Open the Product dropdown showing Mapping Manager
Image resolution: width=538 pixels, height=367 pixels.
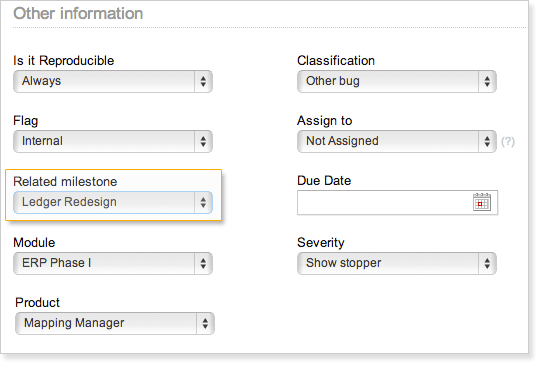coord(115,323)
